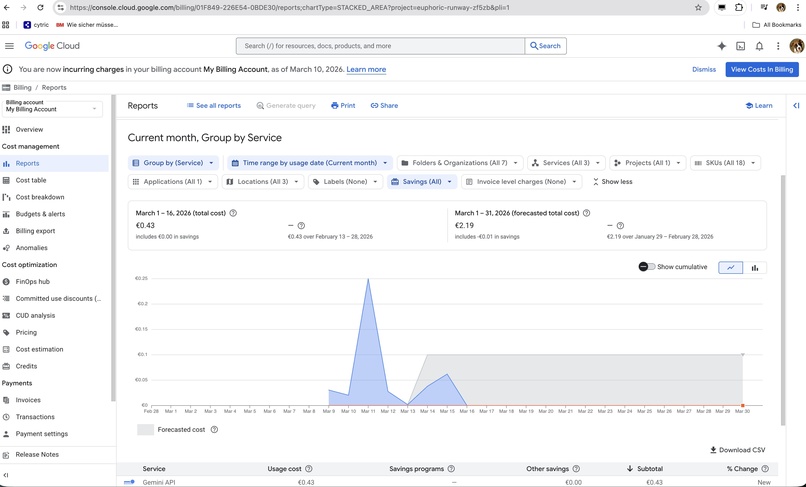Viewport: 806px width, 487px height.
Task: Open the Learn panel button
Action: (x=759, y=105)
